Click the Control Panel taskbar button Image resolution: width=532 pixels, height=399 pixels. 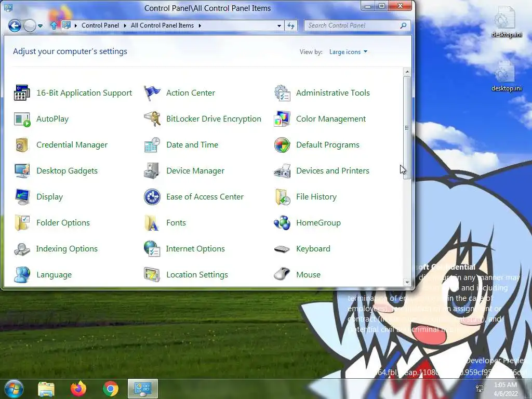pos(143,389)
